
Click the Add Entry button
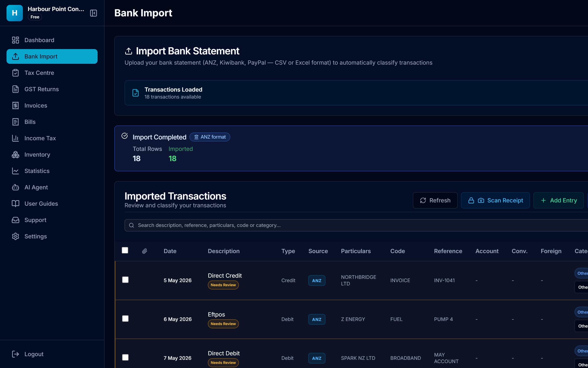[x=558, y=200]
